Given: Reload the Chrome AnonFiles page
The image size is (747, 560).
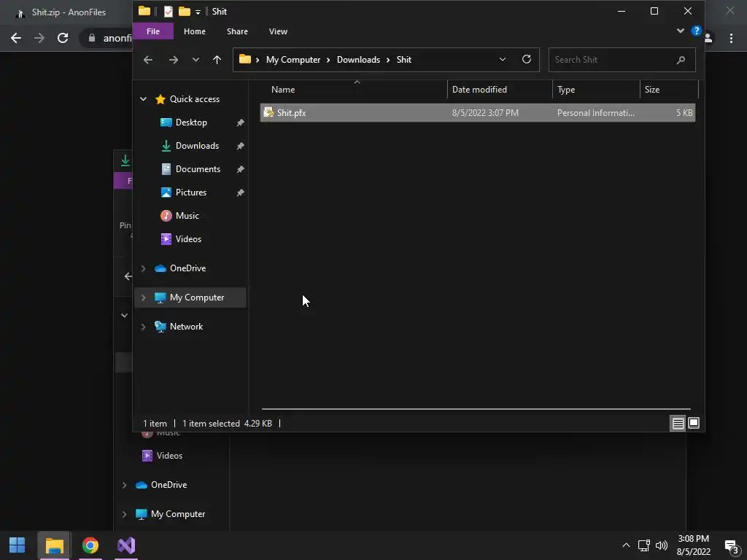Looking at the screenshot, I should point(63,38).
